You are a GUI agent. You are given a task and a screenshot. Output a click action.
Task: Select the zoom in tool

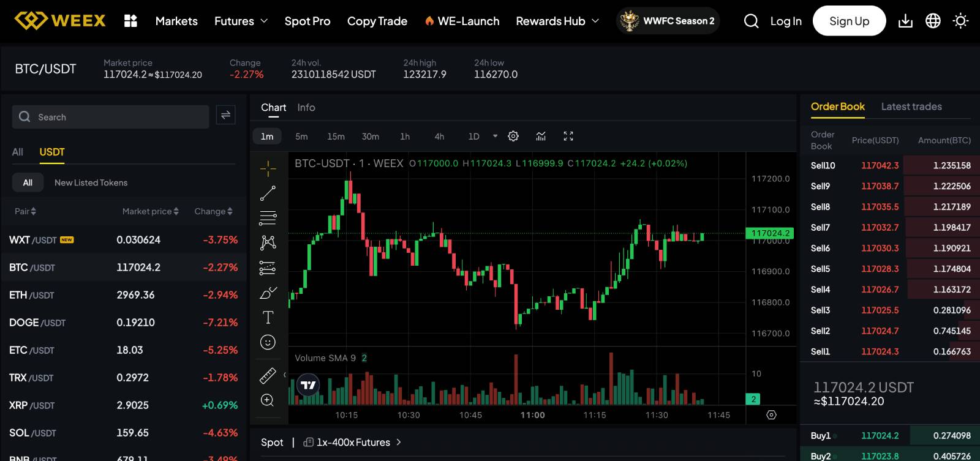(268, 400)
